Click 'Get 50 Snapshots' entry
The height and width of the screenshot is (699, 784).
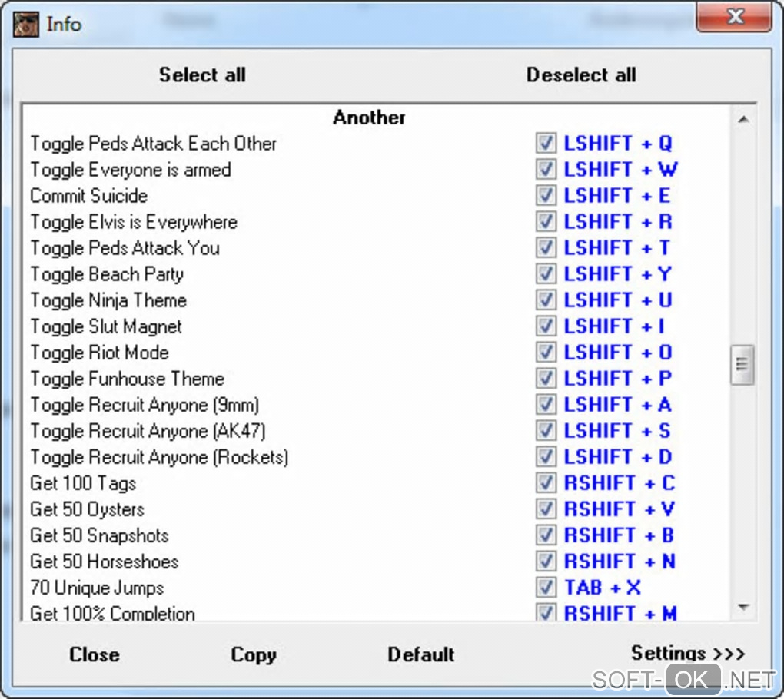point(99,535)
